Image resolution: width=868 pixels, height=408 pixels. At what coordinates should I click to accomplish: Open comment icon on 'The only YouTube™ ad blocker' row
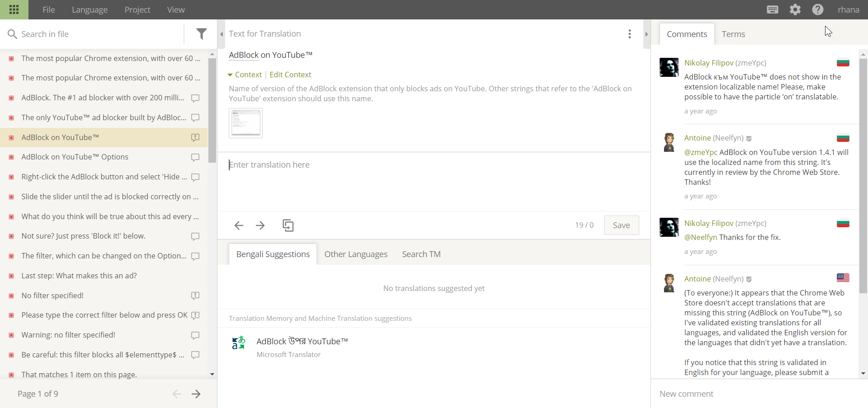(x=195, y=118)
